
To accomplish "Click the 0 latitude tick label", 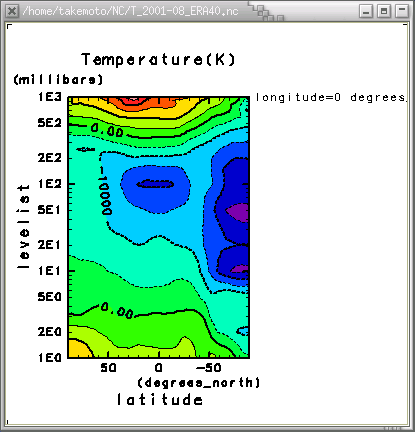I will pyautogui.click(x=159, y=368).
